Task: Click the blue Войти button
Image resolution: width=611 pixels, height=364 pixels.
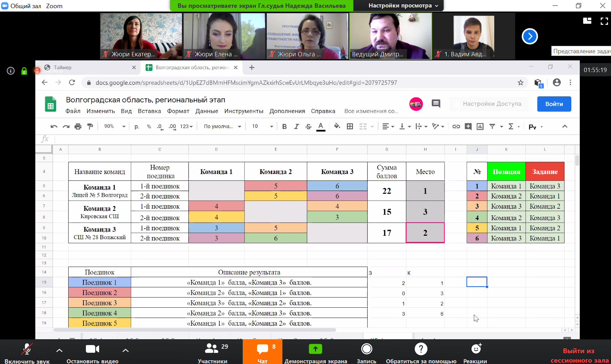Action: (554, 104)
